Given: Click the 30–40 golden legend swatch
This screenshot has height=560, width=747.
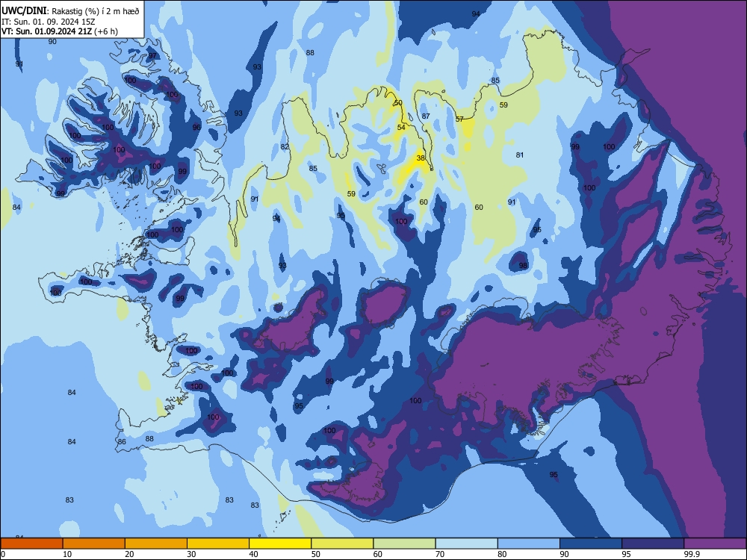Looking at the screenshot, I should coord(218,544).
